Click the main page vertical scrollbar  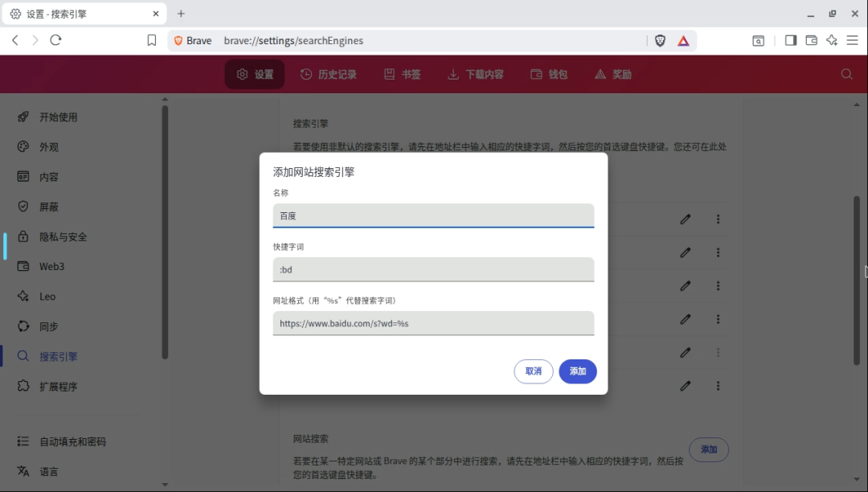[x=857, y=281]
